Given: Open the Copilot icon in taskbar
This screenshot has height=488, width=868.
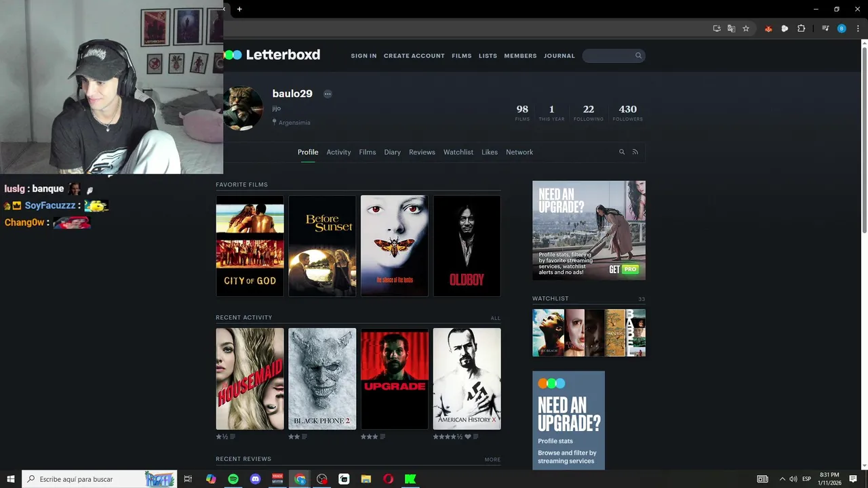Looking at the screenshot, I should tap(211, 479).
